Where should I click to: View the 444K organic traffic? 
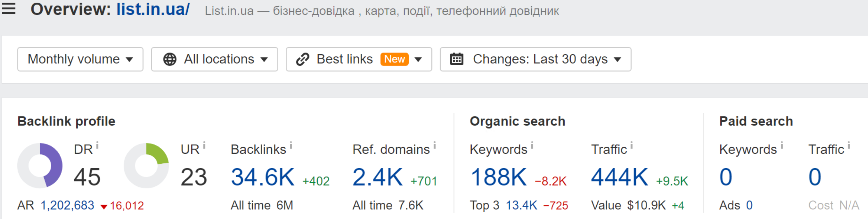(x=620, y=177)
